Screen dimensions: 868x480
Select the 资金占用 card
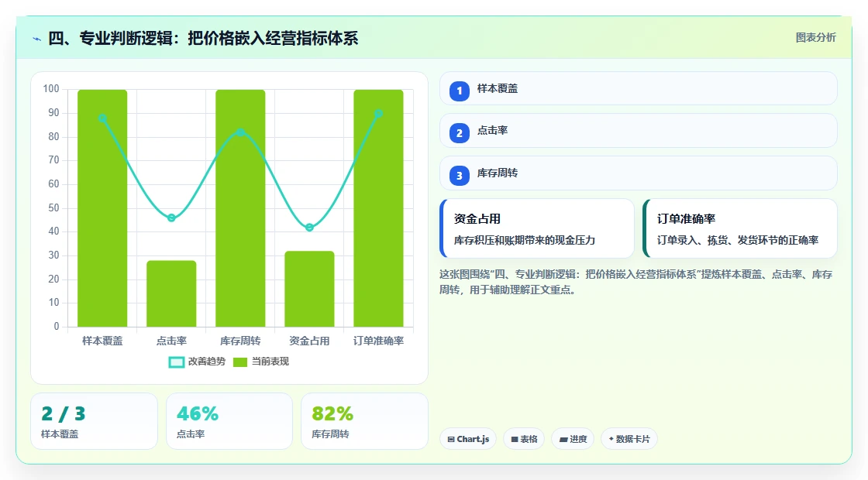tap(536, 228)
